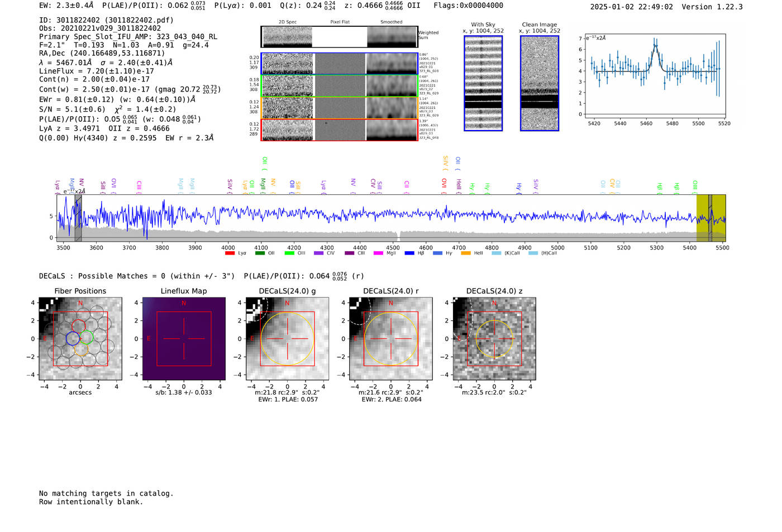Viewport: 782px width, 532px height.
Task: Click the 'Row intentionally blank.' message
Action: click(91, 502)
